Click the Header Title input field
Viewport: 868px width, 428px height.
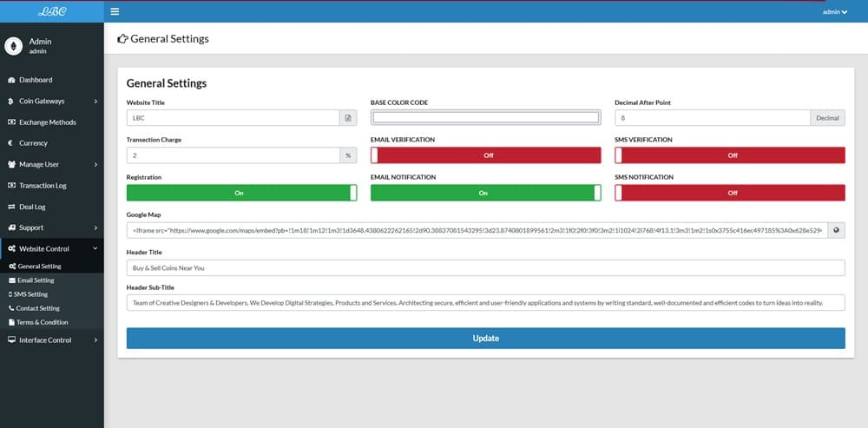[485, 268]
